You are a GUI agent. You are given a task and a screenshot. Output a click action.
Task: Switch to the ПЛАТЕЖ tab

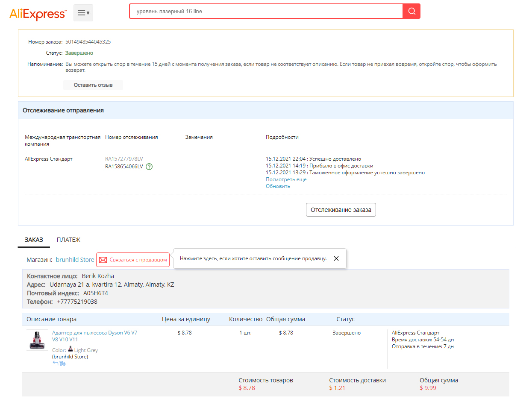tap(68, 240)
